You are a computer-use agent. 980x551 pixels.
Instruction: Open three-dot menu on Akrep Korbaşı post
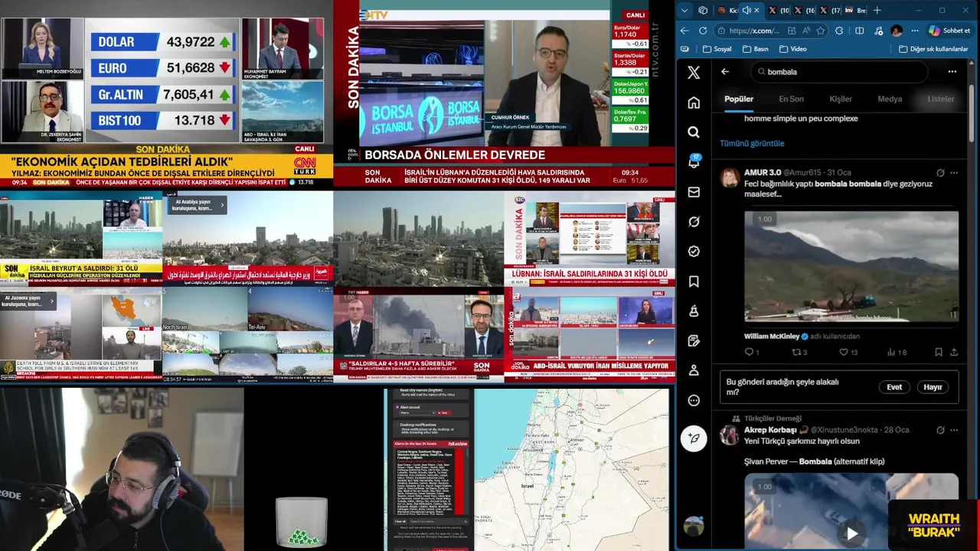tap(954, 430)
